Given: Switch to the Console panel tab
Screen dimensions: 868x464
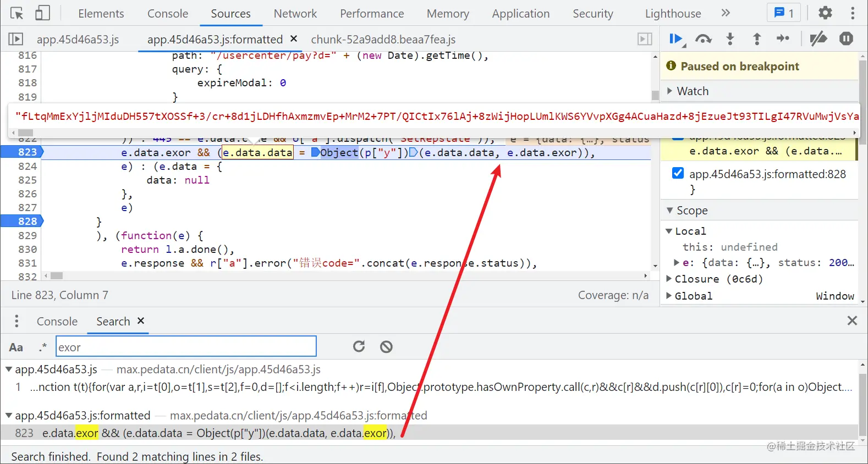Looking at the screenshot, I should [x=168, y=13].
